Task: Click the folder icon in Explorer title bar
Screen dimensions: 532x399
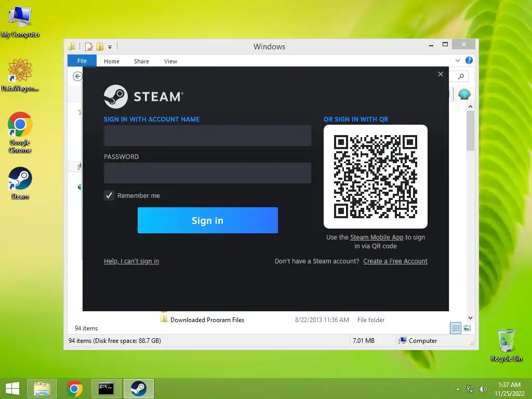Action: click(x=72, y=46)
